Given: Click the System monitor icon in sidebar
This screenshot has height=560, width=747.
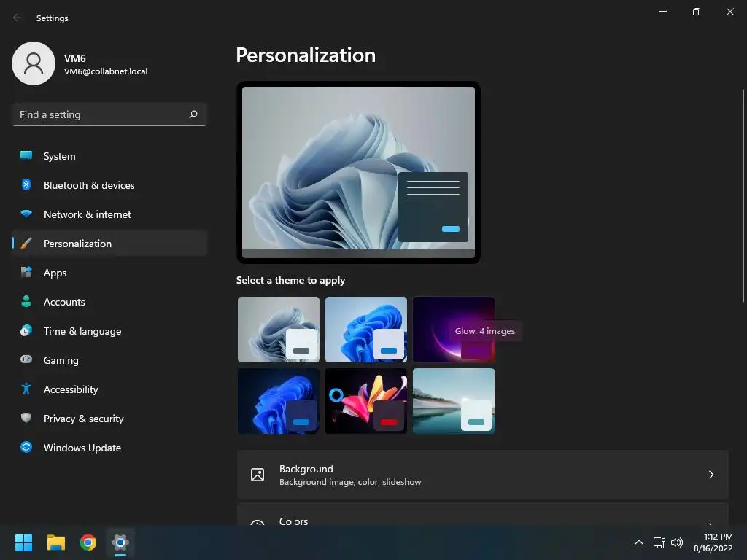Looking at the screenshot, I should (x=26, y=156).
